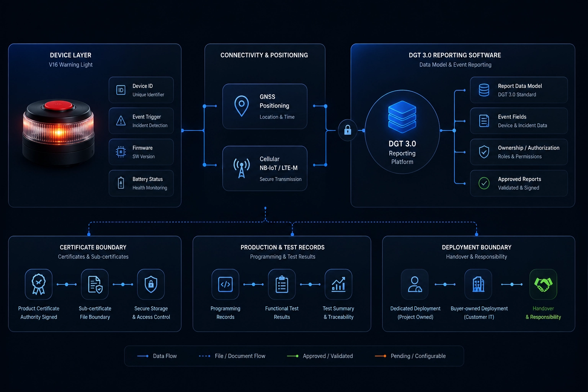Click the Test Summary chart icon
The width and height of the screenshot is (588, 392).
coord(338,284)
